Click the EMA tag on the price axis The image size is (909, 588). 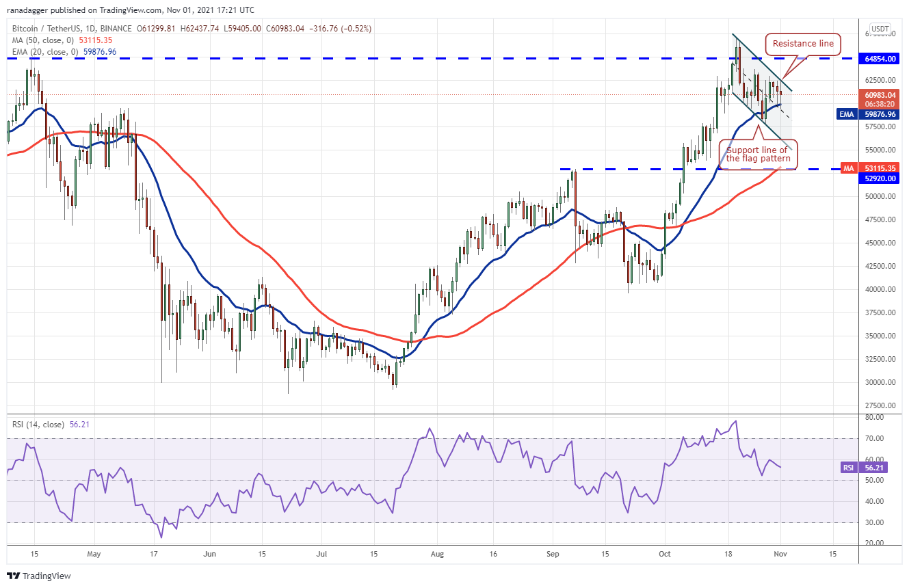847,114
